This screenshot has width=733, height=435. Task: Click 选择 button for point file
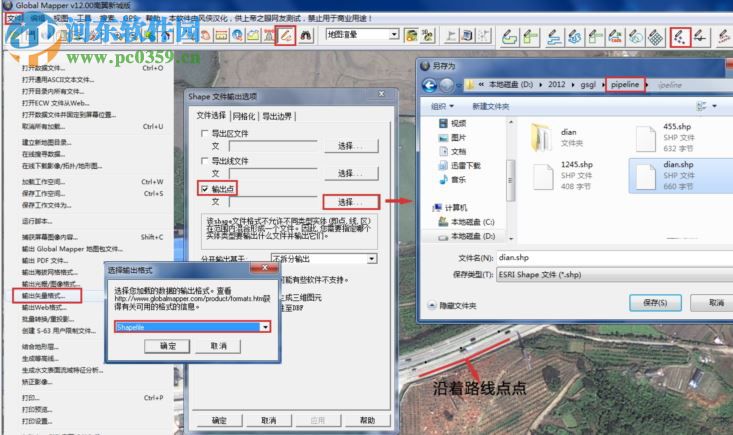(x=351, y=202)
